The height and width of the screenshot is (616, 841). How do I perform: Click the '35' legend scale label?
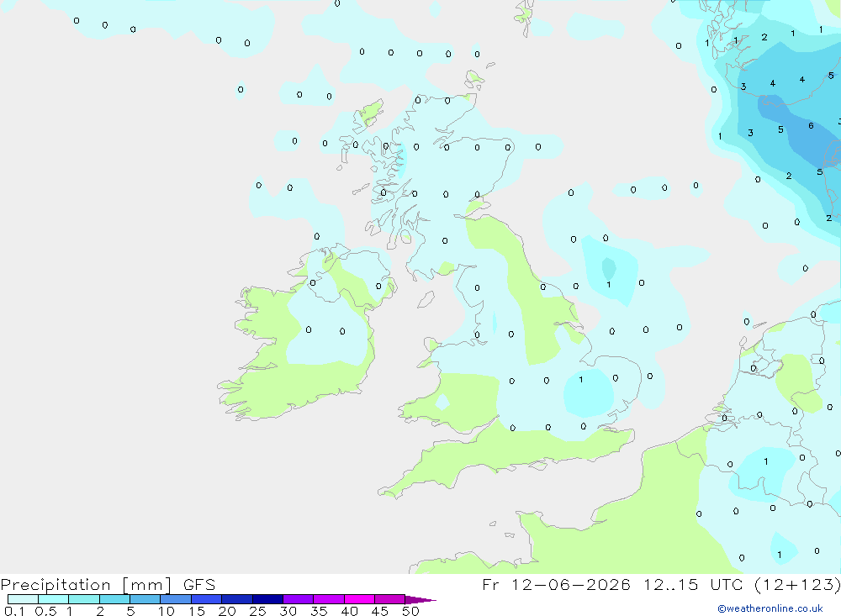tap(319, 611)
